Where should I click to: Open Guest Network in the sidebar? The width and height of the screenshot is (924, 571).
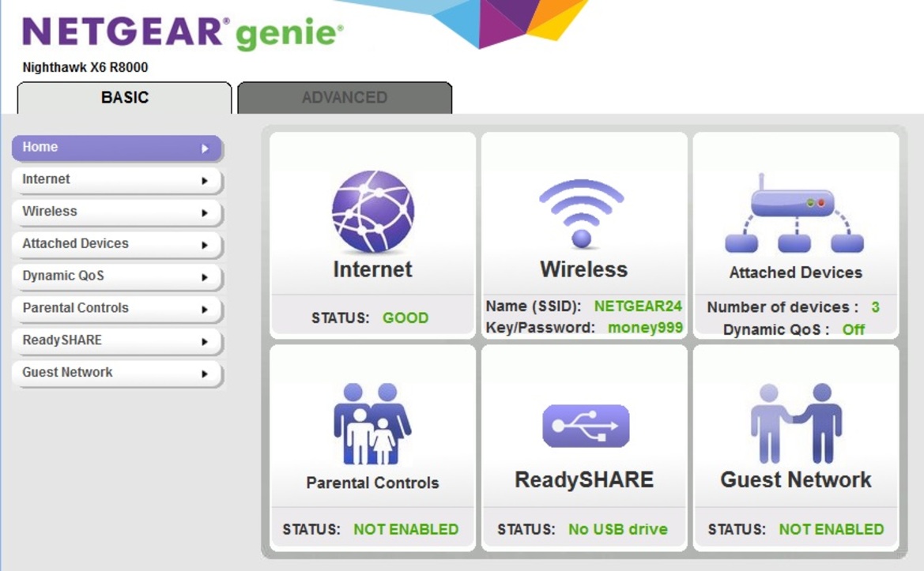(117, 374)
